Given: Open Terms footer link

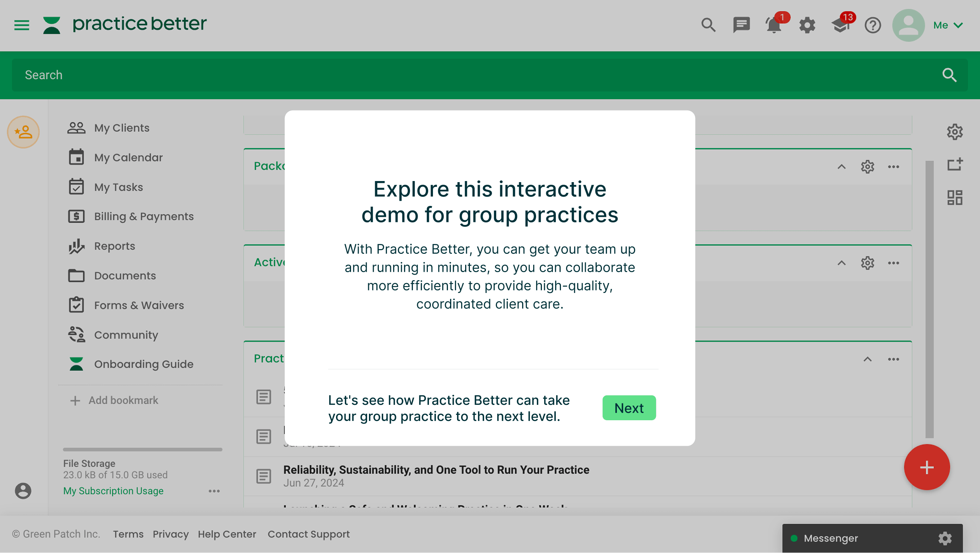Looking at the screenshot, I should point(128,534).
